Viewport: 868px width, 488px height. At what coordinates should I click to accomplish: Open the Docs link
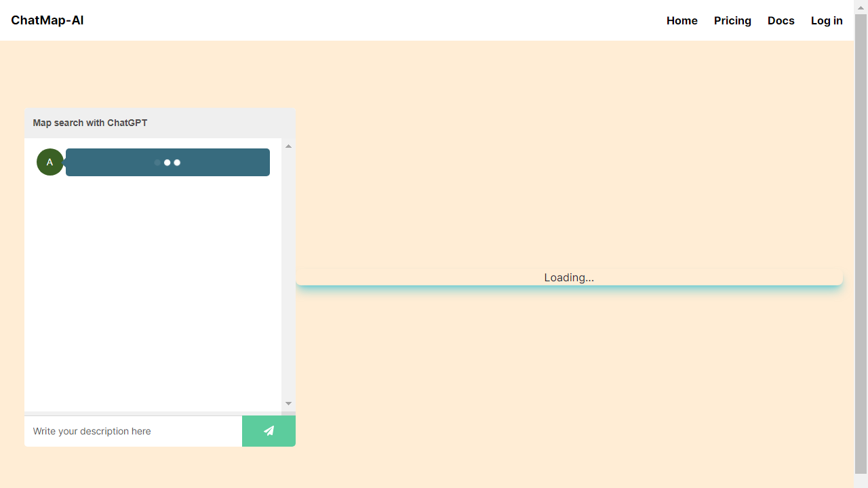coord(781,20)
